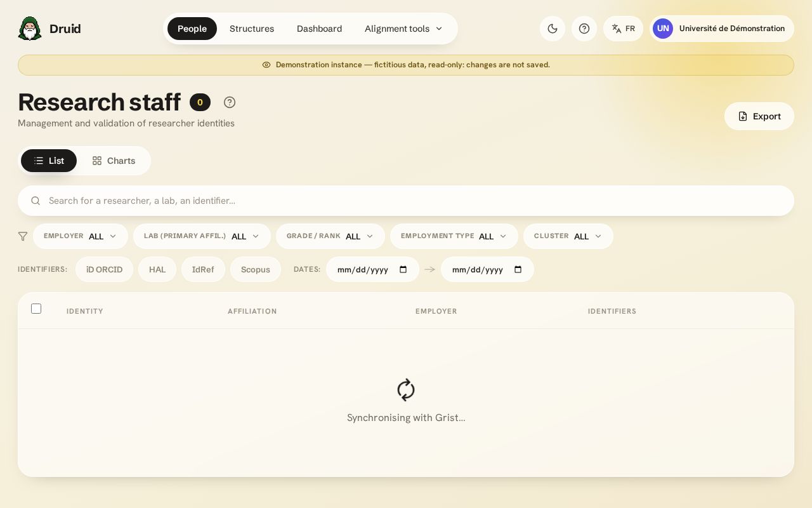The width and height of the screenshot is (812, 508).
Task: Toggle the Scopus identifier filter
Action: 256,269
